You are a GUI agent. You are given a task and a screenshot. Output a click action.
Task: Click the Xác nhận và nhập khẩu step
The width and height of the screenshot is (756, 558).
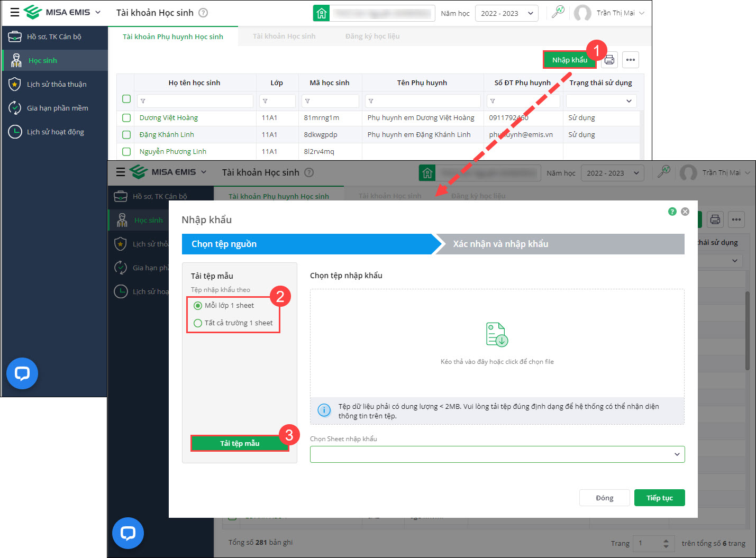(560, 244)
